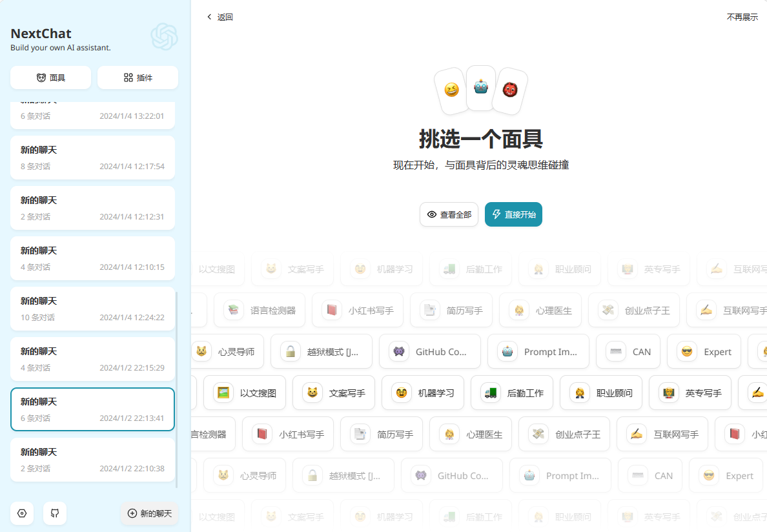Select chat dated 2024/1/4 12:17:54
Image resolution: width=767 pixels, height=532 pixels.
92,158
